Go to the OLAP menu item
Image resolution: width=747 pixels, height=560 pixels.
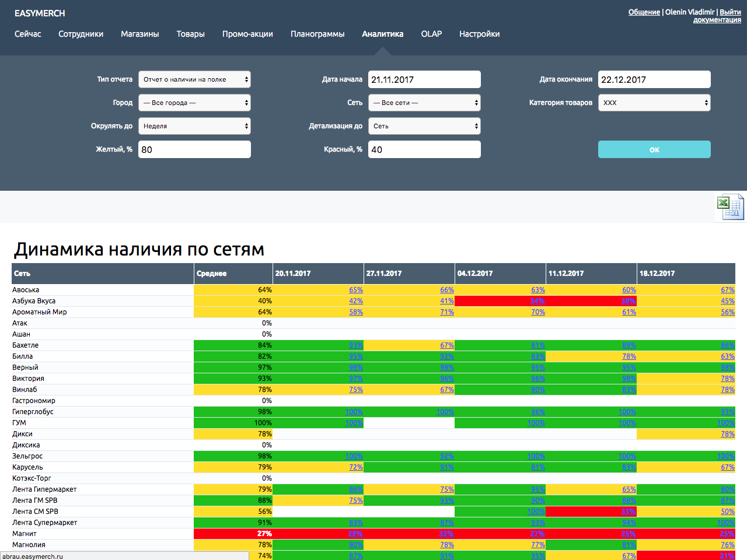(431, 34)
